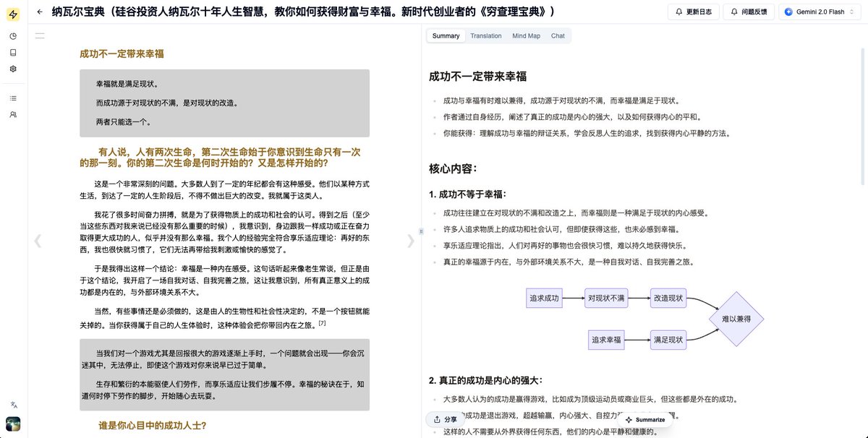Open the users group icon in sidebar
This screenshot has width=868, height=438.
click(13, 114)
